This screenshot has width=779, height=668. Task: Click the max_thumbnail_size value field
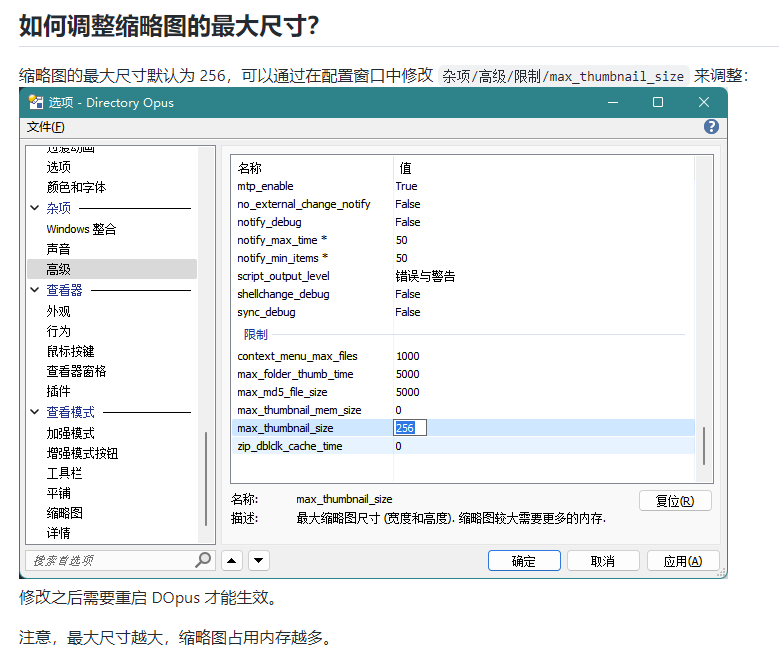click(410, 428)
